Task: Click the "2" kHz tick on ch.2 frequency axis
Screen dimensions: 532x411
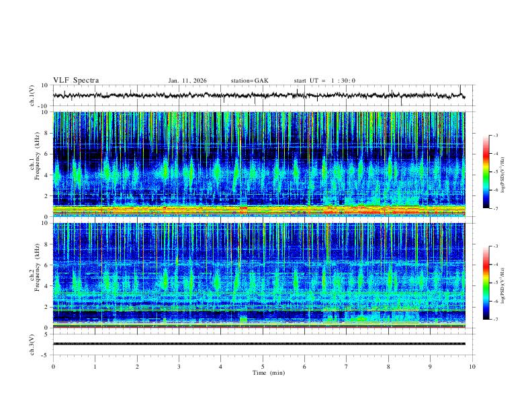Action: pyautogui.click(x=46, y=307)
